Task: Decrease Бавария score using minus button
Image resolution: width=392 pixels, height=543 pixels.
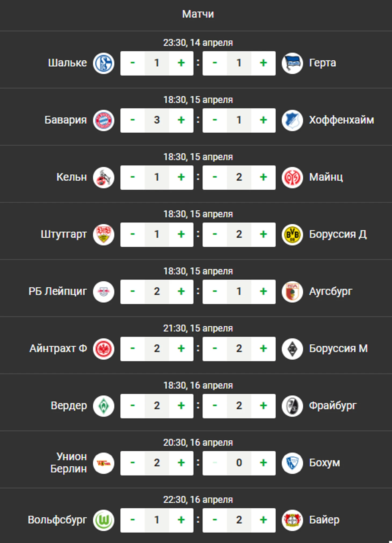Action: coord(133,120)
